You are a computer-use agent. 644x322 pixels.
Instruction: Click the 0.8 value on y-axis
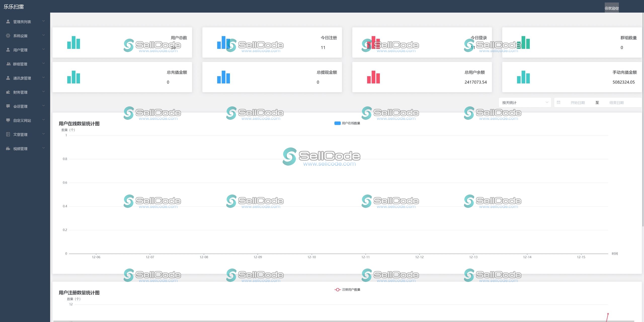pyautogui.click(x=65, y=159)
